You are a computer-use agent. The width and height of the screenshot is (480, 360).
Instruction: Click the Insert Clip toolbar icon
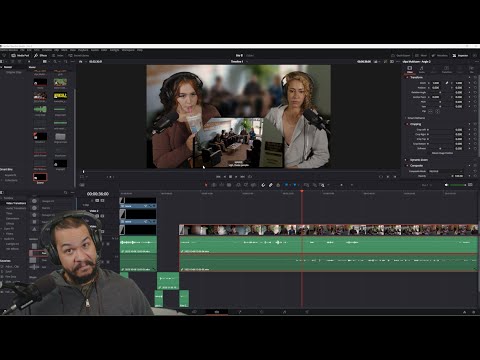click(238, 185)
